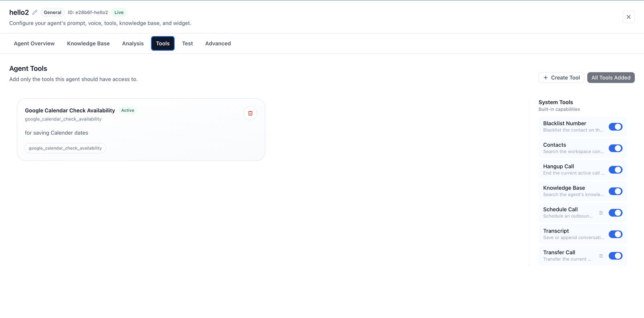Click the hello2 agent name
Viewport: 644px width, 318px height.
coord(19,12)
